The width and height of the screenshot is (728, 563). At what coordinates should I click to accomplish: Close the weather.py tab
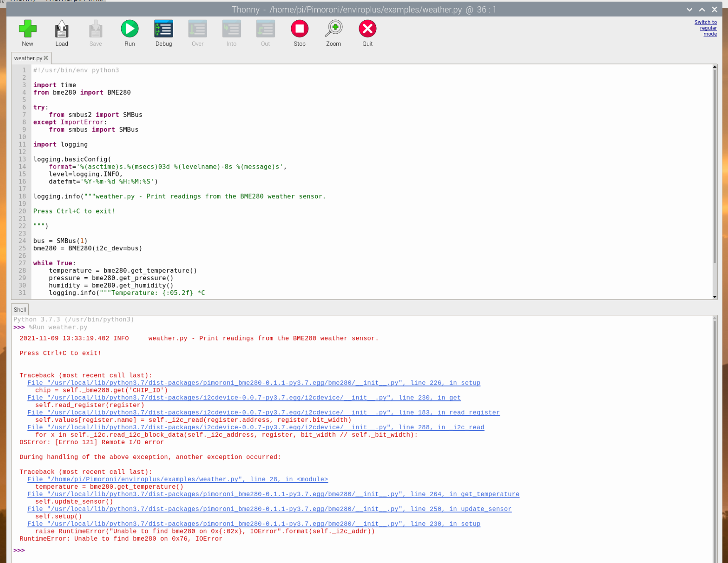pos(46,58)
